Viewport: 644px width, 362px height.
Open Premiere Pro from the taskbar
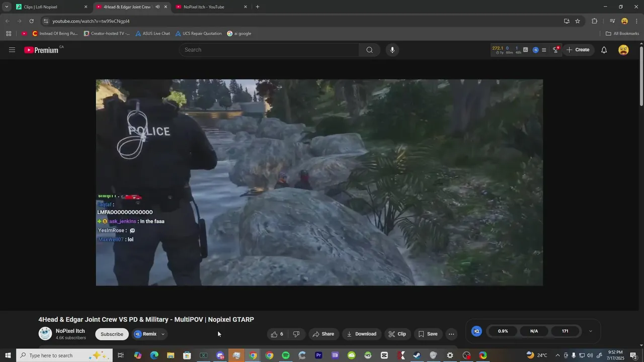coord(318,355)
